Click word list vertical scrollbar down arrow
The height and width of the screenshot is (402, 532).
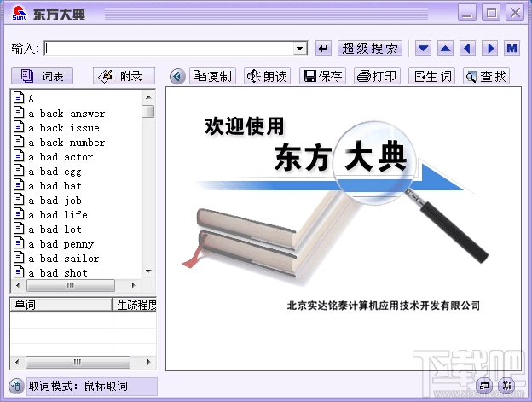coord(148,271)
